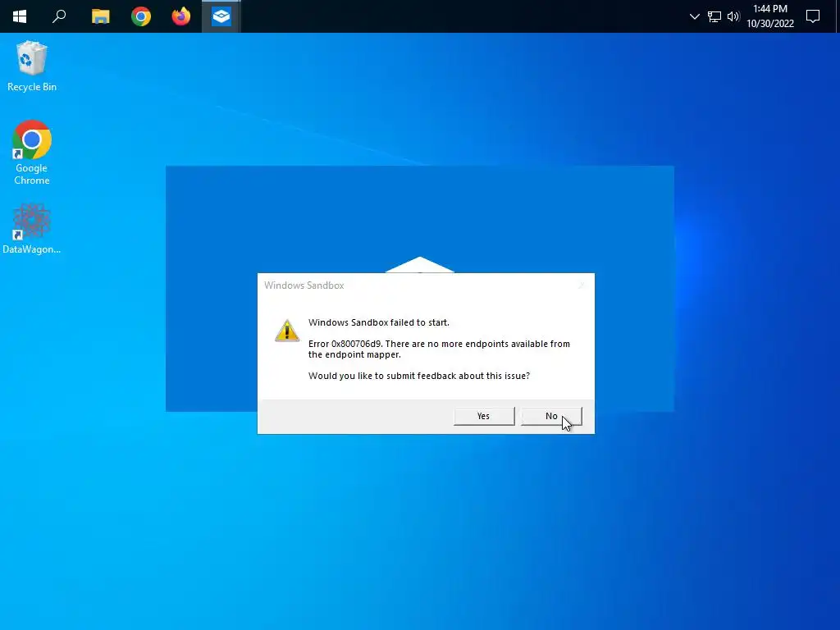Open the Action Center notifications
This screenshot has width=840, height=630.
click(x=813, y=16)
